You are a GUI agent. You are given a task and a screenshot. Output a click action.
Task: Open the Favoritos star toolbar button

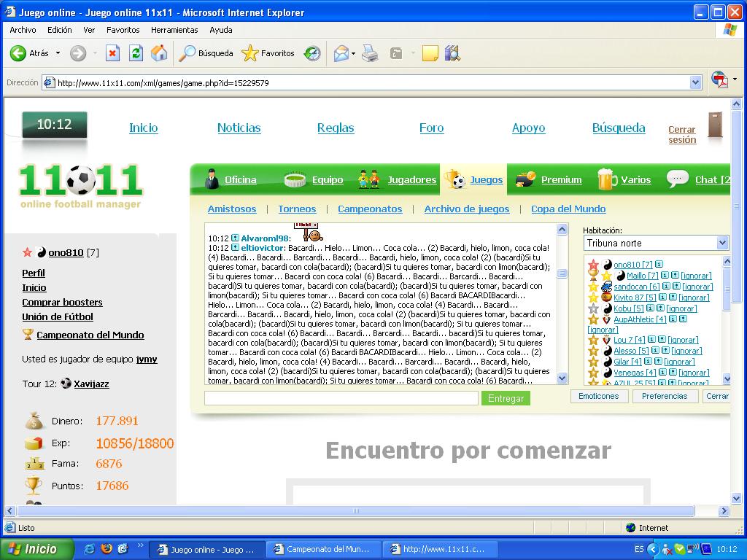pos(268,53)
